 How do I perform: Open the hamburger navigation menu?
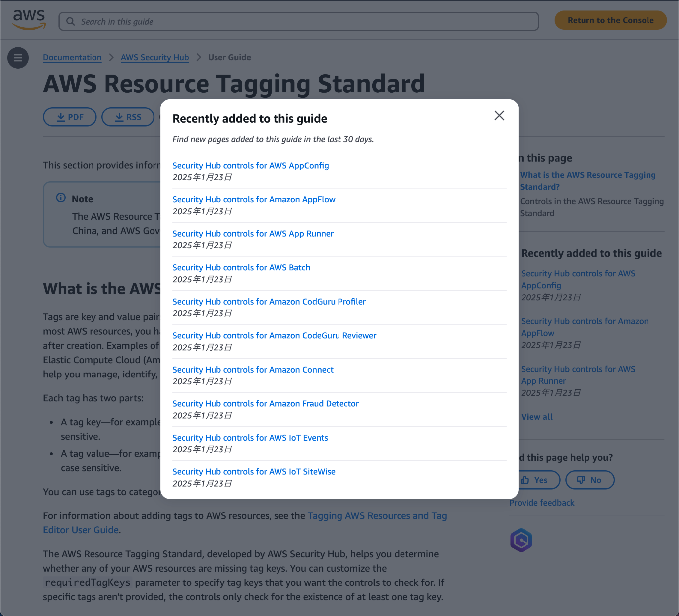coord(18,58)
